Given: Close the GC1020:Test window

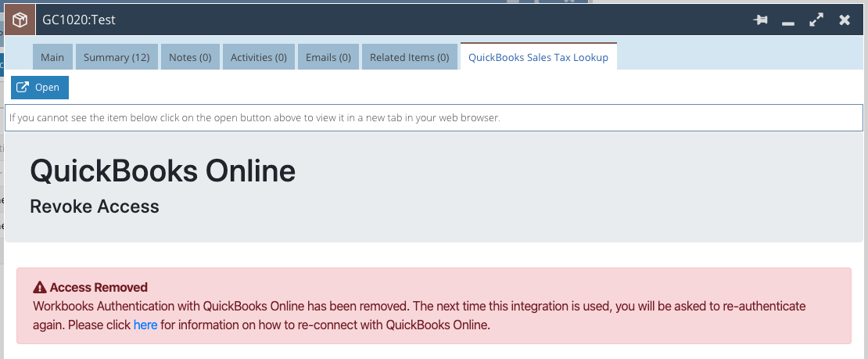Looking at the screenshot, I should tap(845, 20).
